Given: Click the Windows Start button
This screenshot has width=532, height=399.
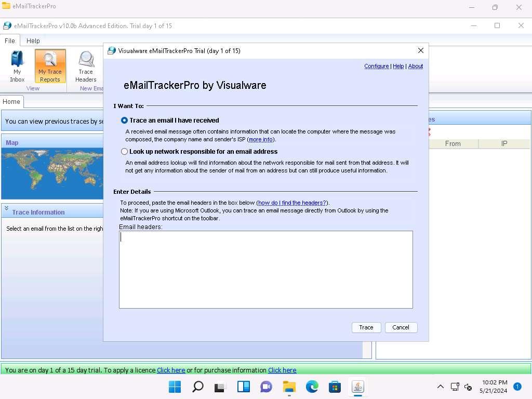Looking at the screenshot, I should click(x=175, y=387).
